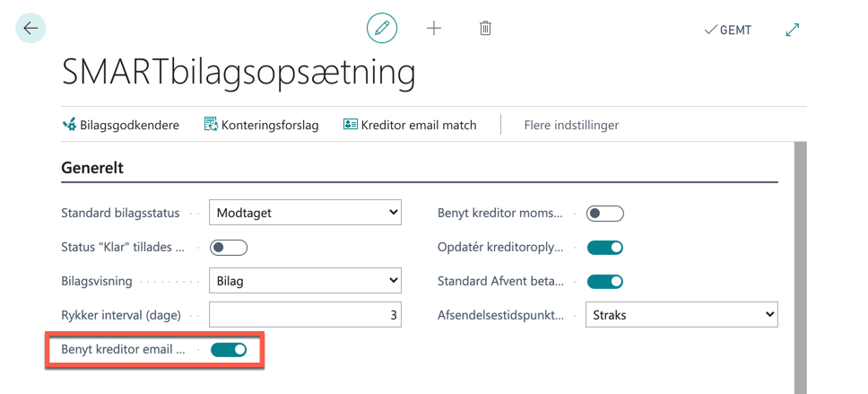
Task: Click the Kreditor email match icon
Action: click(350, 125)
